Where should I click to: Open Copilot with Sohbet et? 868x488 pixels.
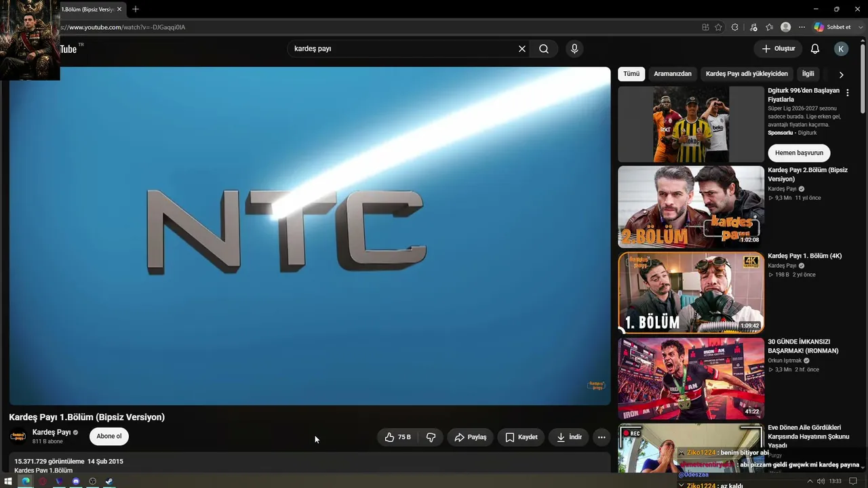click(832, 27)
